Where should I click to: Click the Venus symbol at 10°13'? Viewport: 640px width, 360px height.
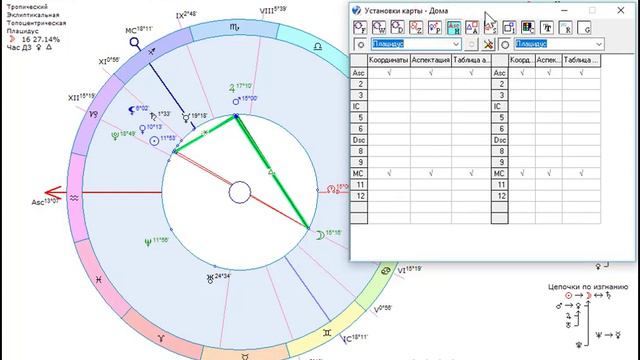(x=142, y=129)
